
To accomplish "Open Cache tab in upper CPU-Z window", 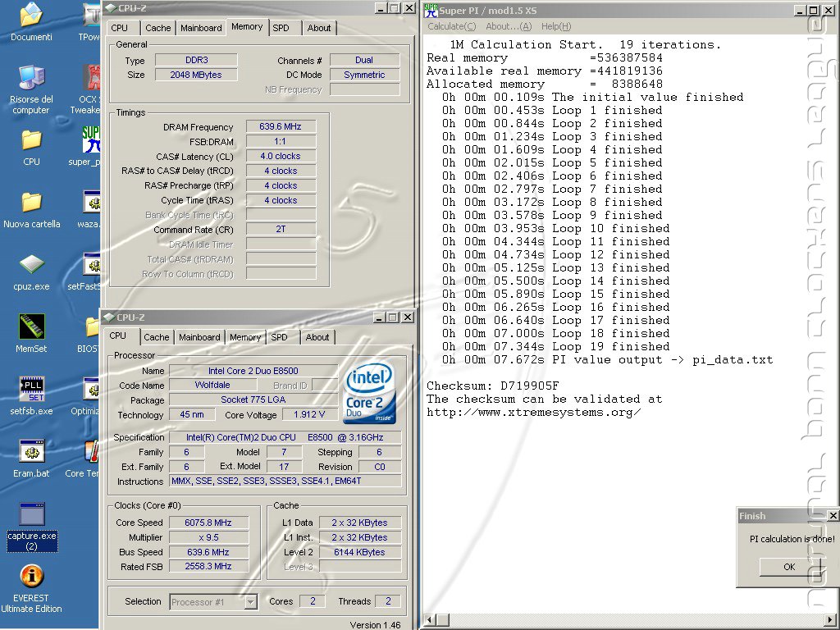I will [x=158, y=28].
